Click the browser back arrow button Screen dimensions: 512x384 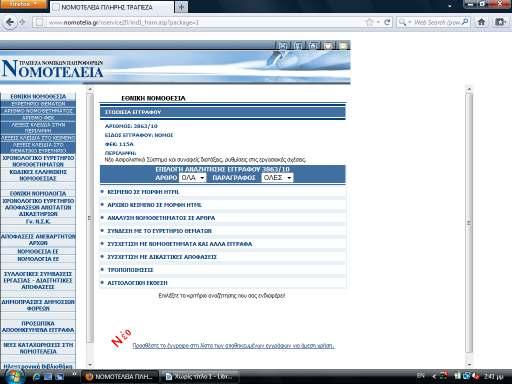(x=10, y=22)
